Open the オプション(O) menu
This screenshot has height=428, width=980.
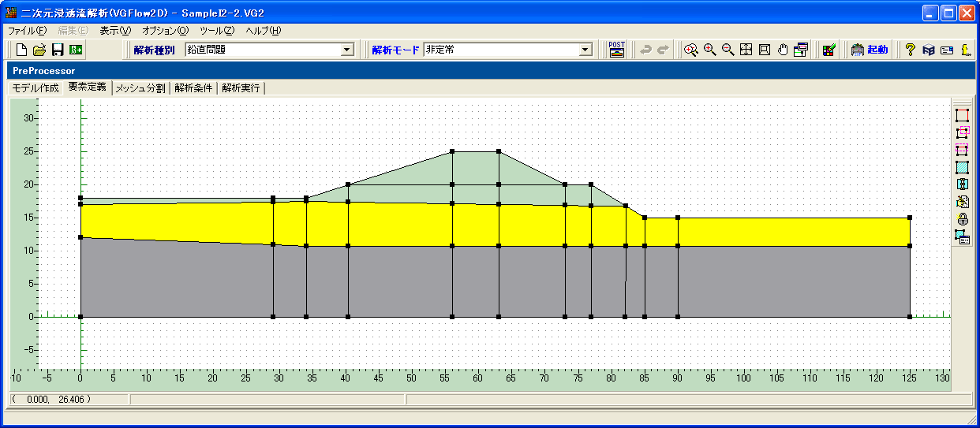165,31
